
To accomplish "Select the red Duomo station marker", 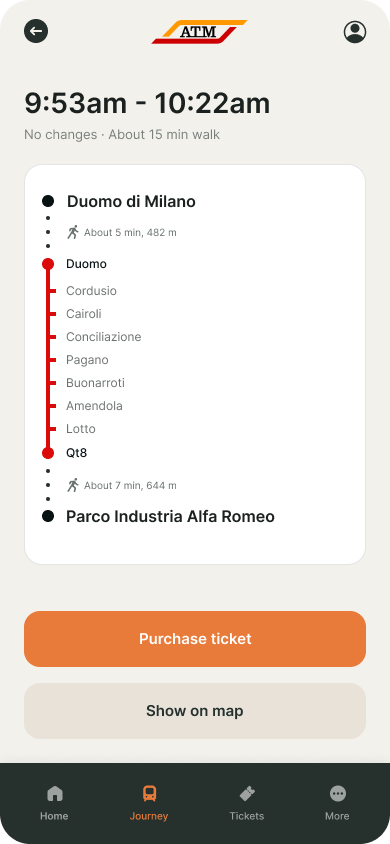I will 48,264.
